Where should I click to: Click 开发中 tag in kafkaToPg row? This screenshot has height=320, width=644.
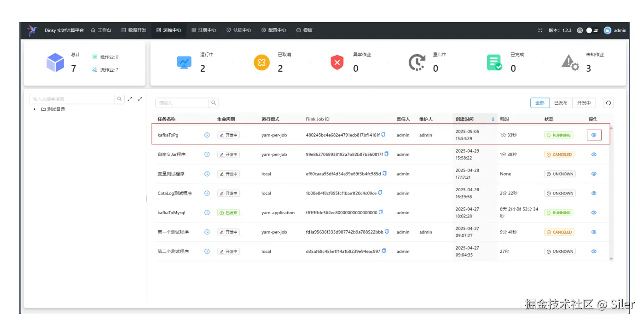(x=228, y=135)
